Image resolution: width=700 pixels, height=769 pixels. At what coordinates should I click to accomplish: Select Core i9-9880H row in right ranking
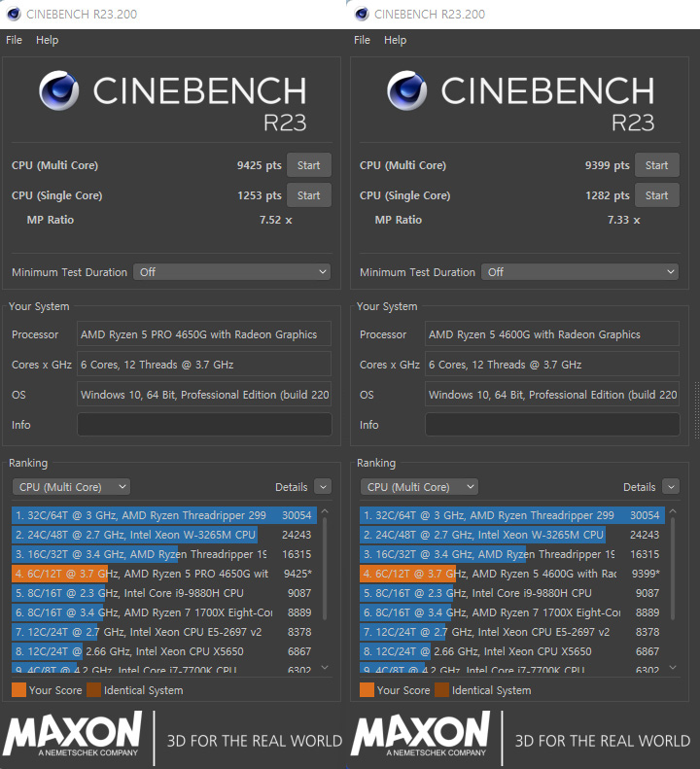tap(512, 593)
